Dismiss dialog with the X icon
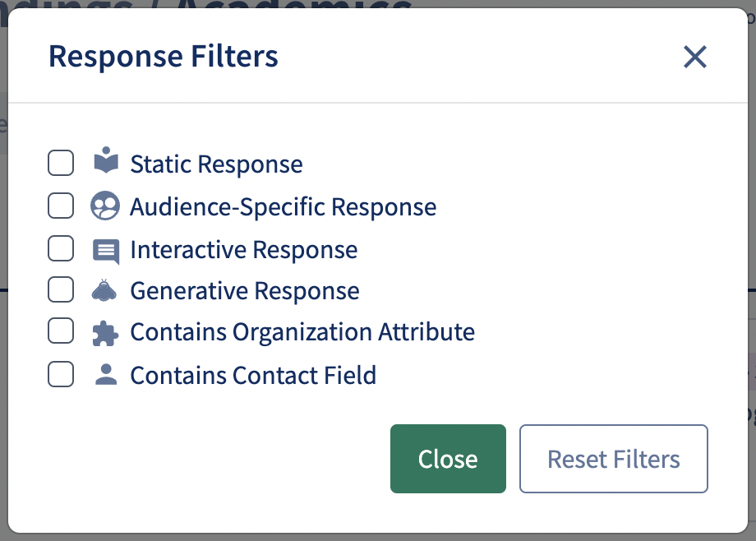The width and height of the screenshot is (756, 541). 695,57
